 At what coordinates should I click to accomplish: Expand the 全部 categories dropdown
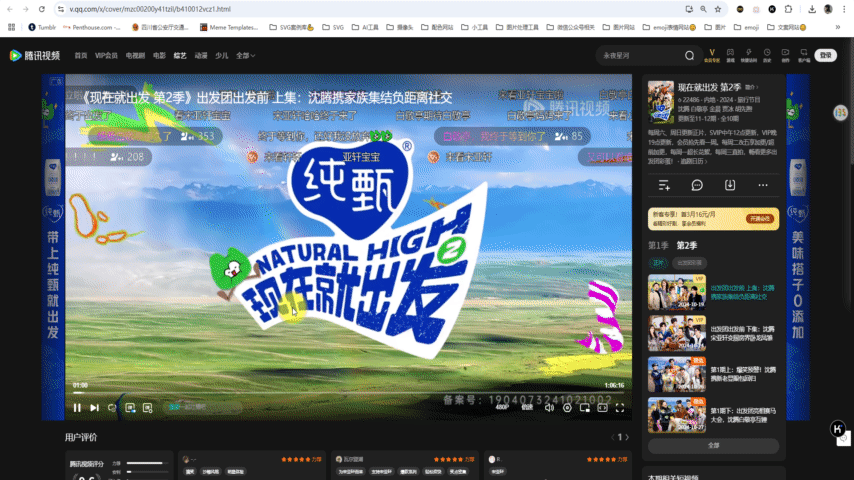pyautogui.click(x=246, y=56)
